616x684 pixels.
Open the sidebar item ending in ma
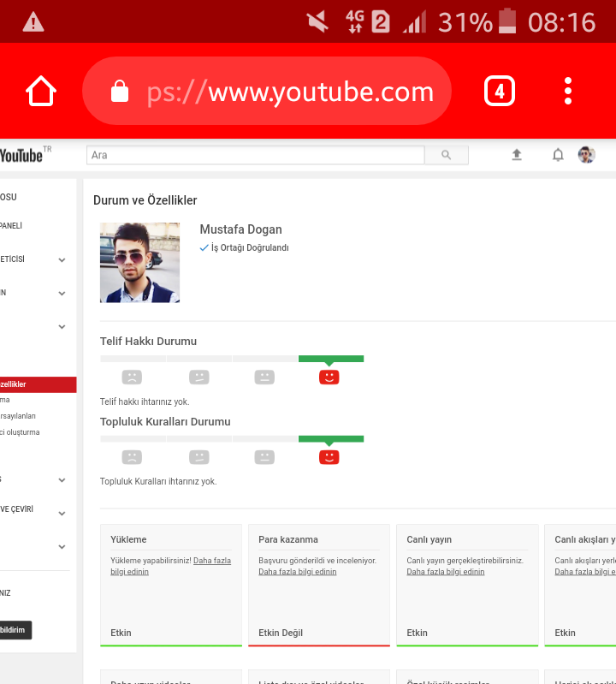5,400
